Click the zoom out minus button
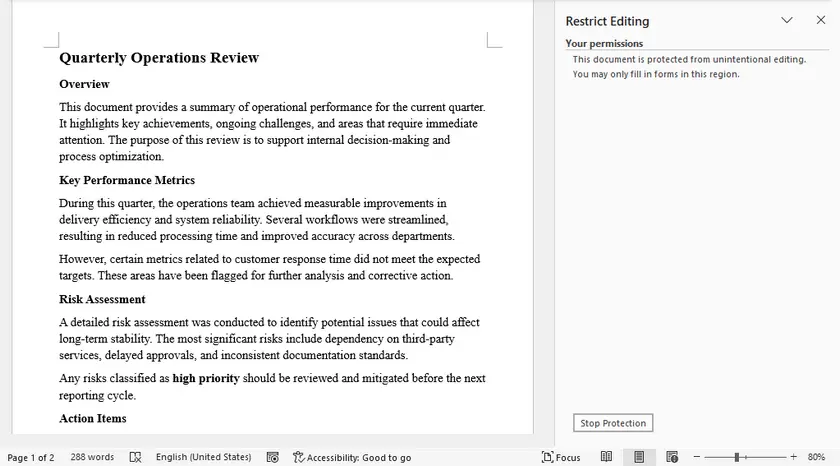 coord(697,457)
